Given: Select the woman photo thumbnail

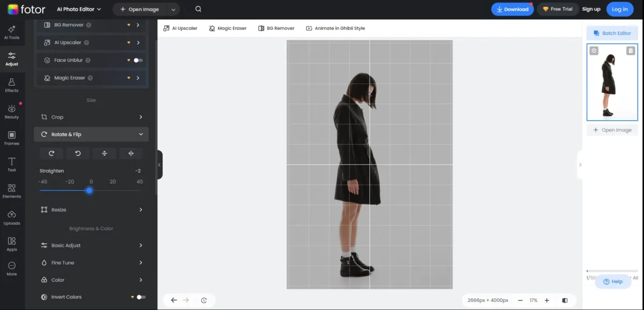Looking at the screenshot, I should click(612, 82).
